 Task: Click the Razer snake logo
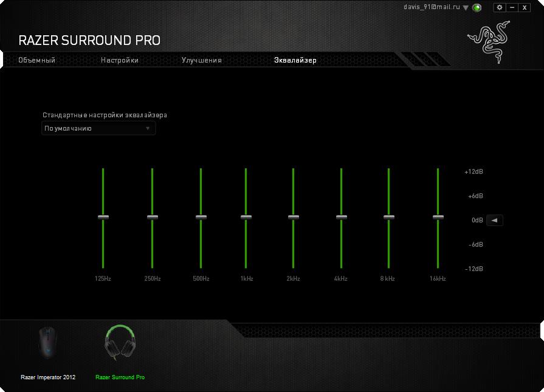click(489, 43)
